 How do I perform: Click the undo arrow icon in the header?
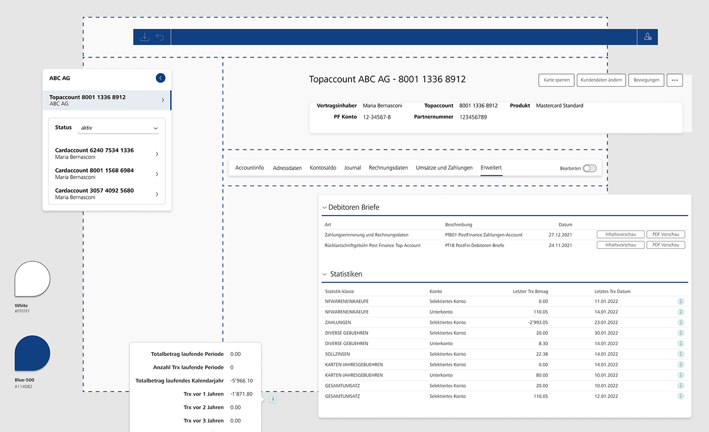[x=160, y=37]
